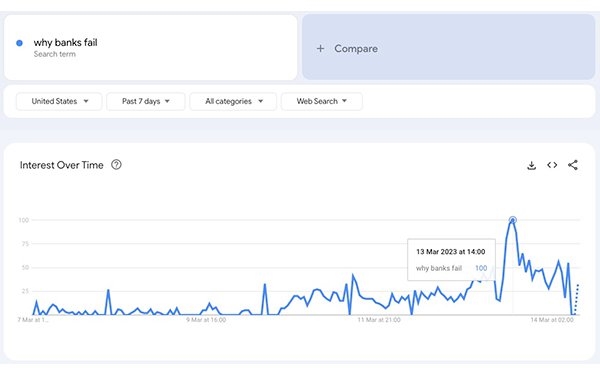
Task: Open the embed code icon
Action: coord(552,165)
